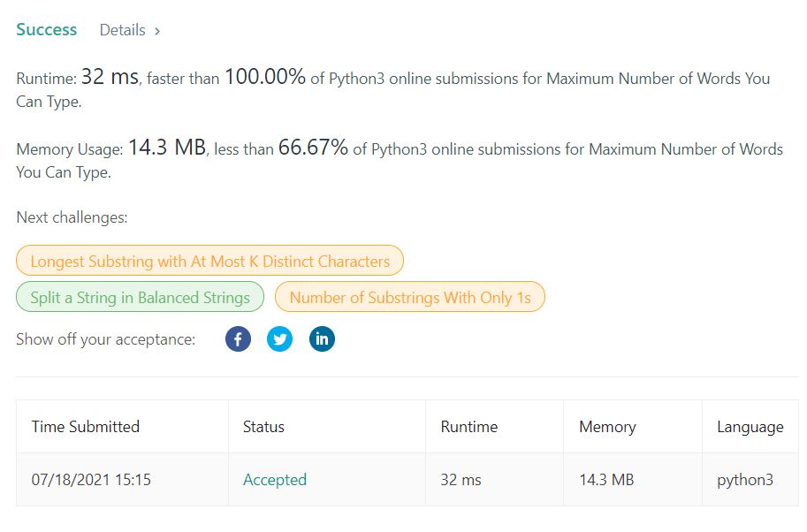Click the python3 language cell
This screenshot has width=807, height=532.
pyautogui.click(x=745, y=480)
